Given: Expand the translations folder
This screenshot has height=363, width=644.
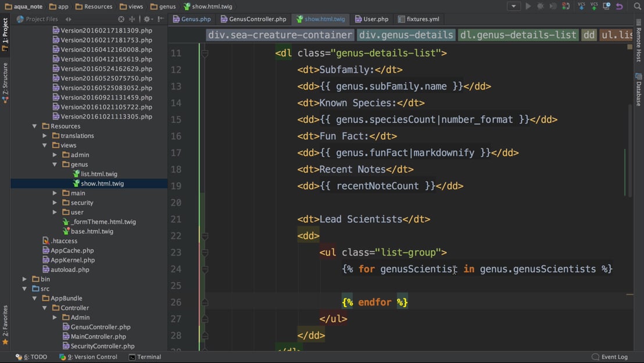Looking at the screenshot, I should pos(45,136).
